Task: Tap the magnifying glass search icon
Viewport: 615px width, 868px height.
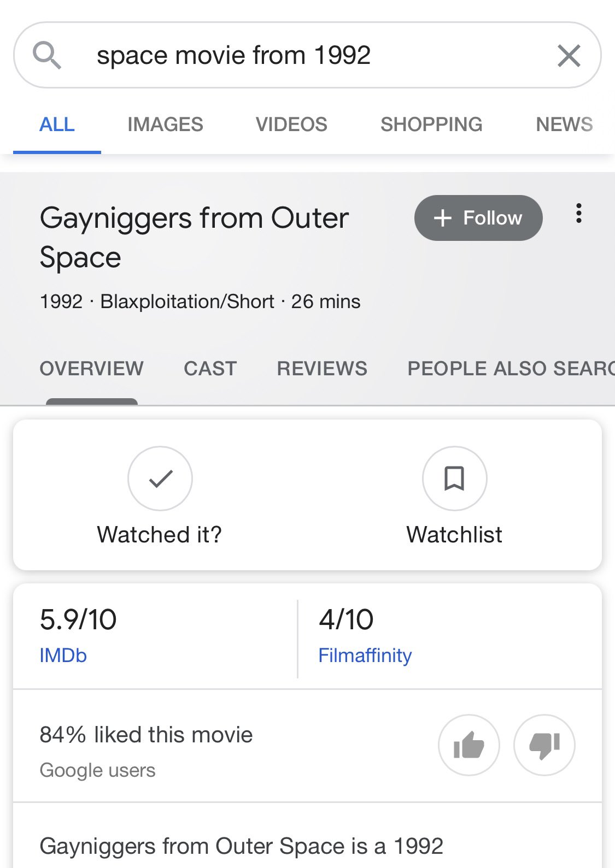Action: [x=47, y=55]
